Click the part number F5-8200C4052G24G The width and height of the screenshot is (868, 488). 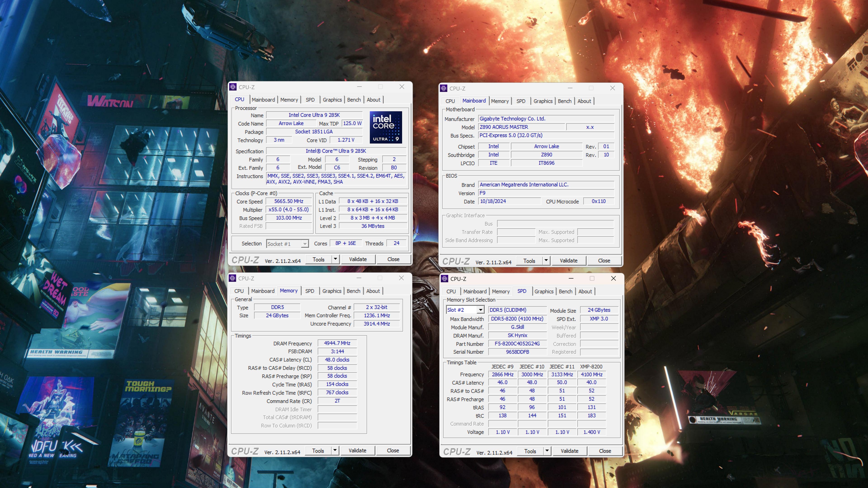(x=517, y=343)
